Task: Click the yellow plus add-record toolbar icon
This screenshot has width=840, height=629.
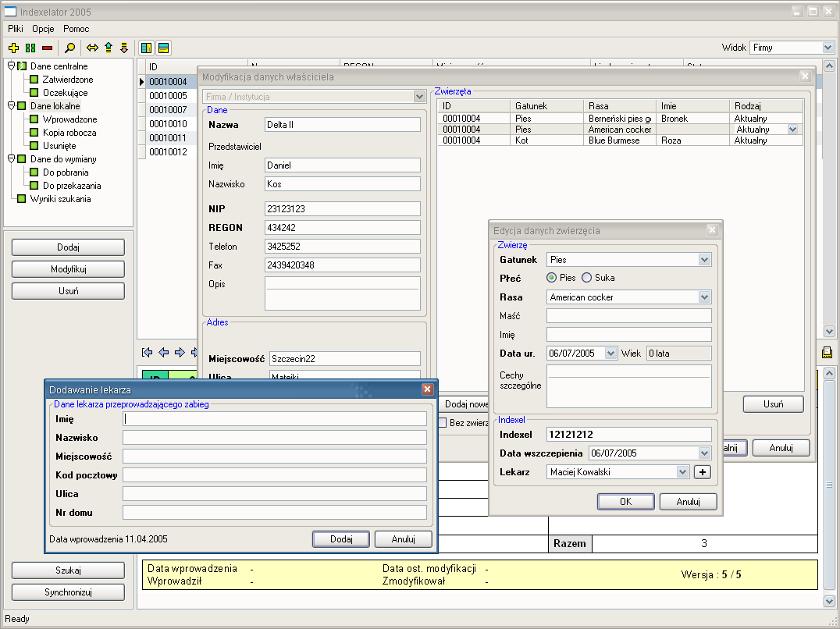Action: tap(13, 48)
